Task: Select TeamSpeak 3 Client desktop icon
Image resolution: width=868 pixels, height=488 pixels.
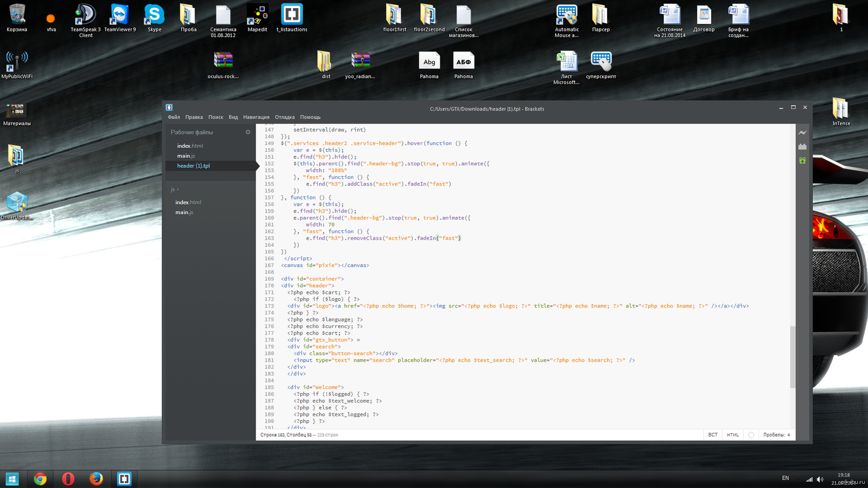Action: pyautogui.click(x=86, y=21)
